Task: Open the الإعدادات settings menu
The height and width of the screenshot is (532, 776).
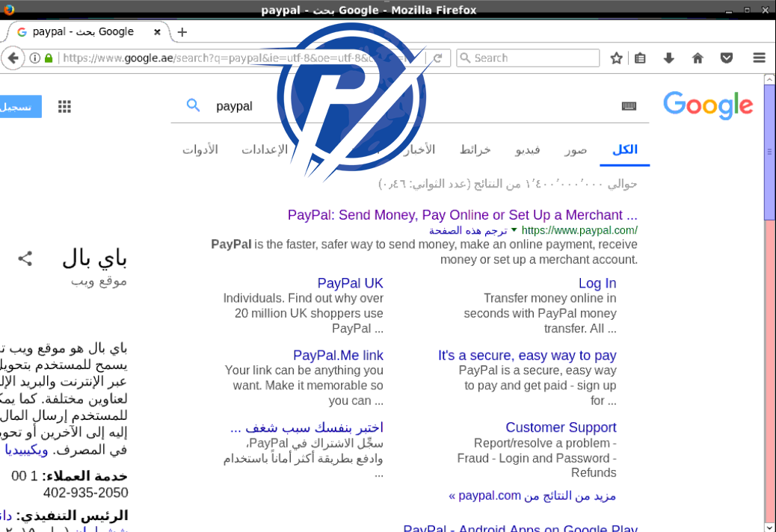Action: point(265,149)
